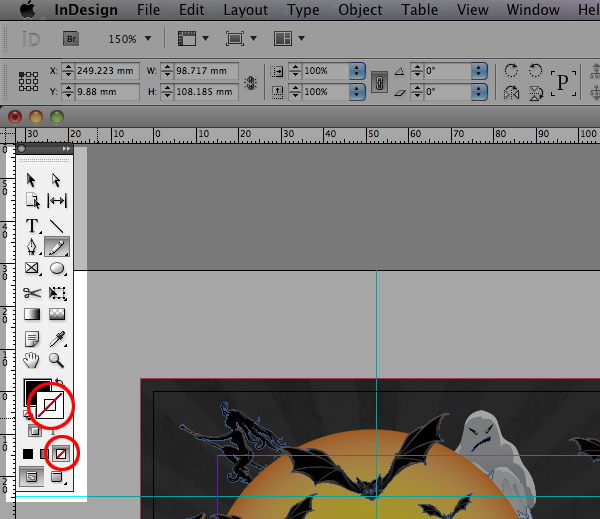Choose the Gap tool
Viewport: 600px width, 519px height.
[x=57, y=201]
